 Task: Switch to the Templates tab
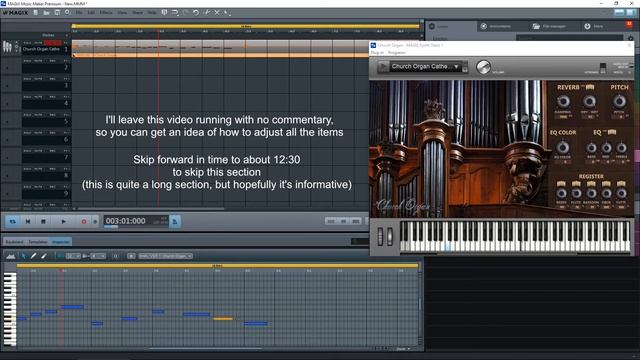tap(38, 242)
